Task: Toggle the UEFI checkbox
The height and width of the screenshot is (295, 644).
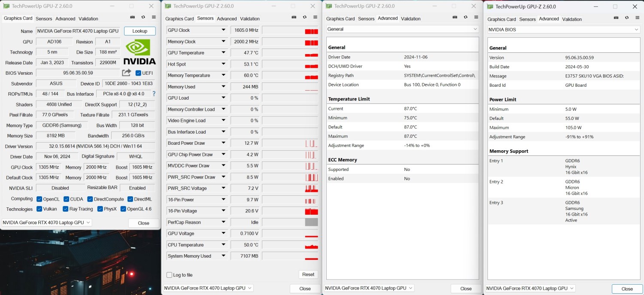Action: pos(138,73)
